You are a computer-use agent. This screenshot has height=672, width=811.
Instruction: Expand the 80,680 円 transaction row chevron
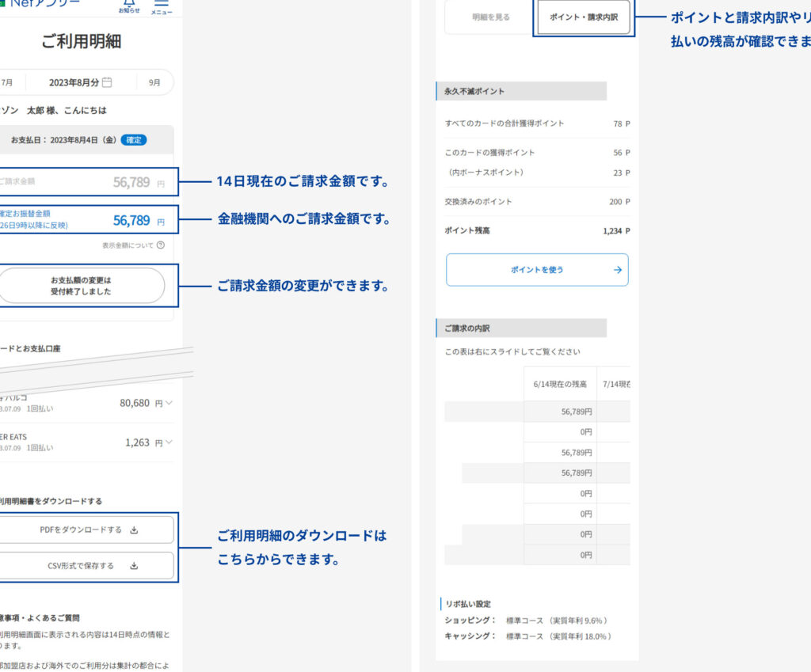coord(169,403)
